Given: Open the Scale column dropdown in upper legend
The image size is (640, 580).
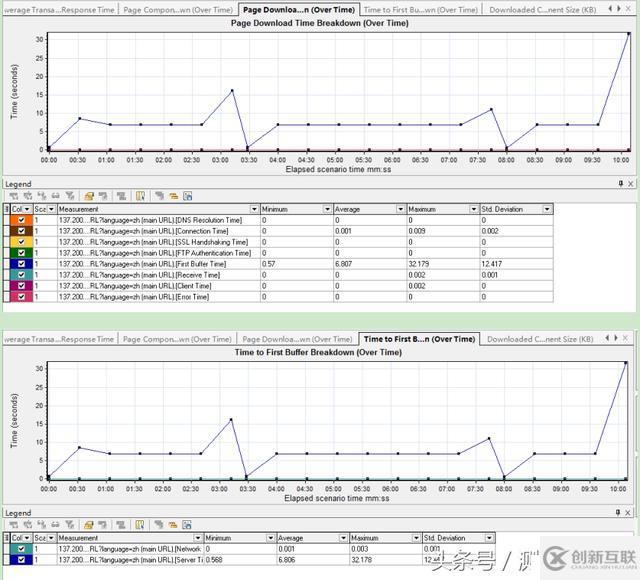Looking at the screenshot, I should (51, 209).
